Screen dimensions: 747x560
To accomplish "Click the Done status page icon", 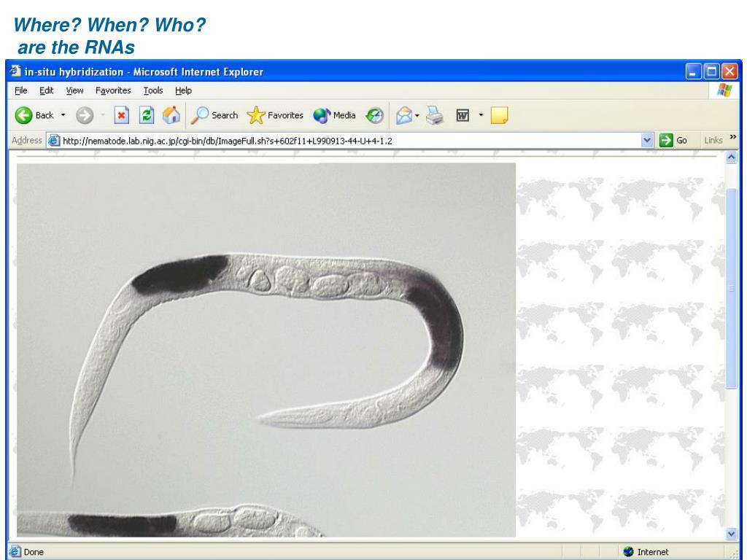I will (x=15, y=551).
